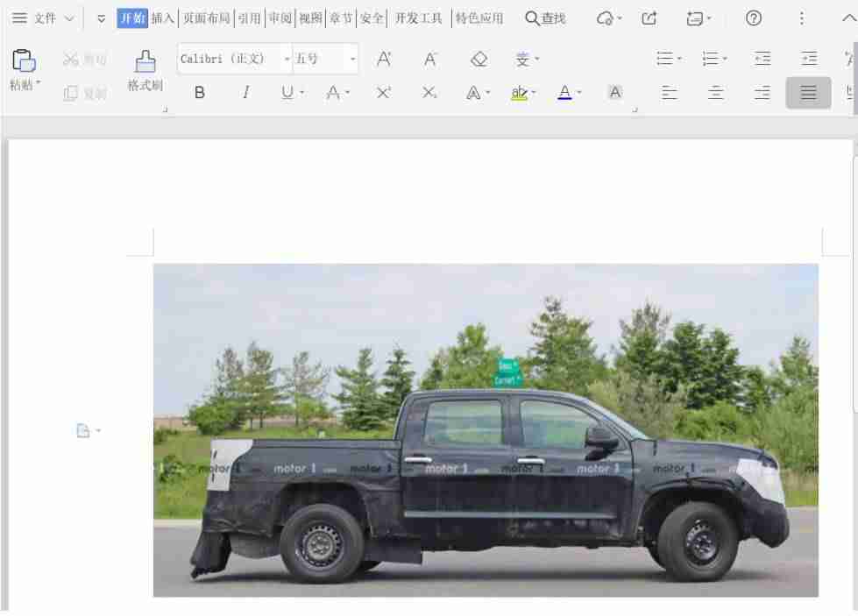Toggle character shading A icon
The height and width of the screenshot is (616, 858).
click(x=615, y=93)
